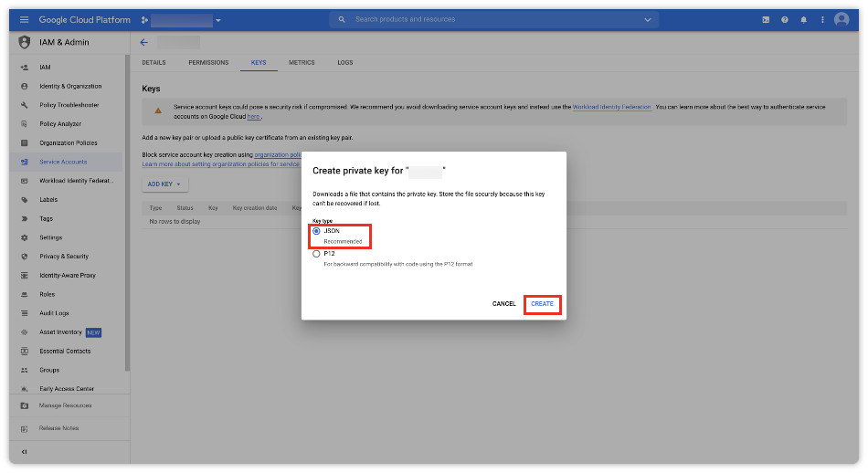This screenshot has width=868, height=473.
Task: Activate Cloud Shell icon
Action: (766, 20)
